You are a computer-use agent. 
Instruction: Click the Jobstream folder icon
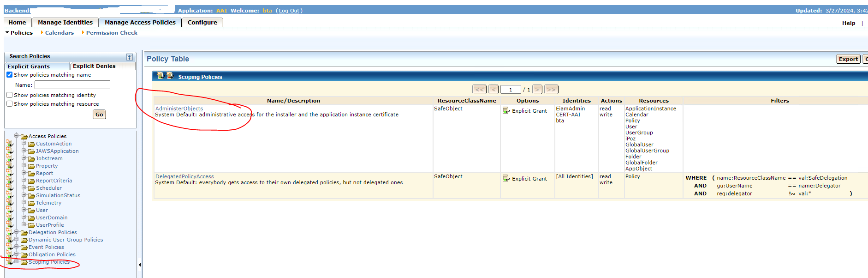click(x=32, y=159)
